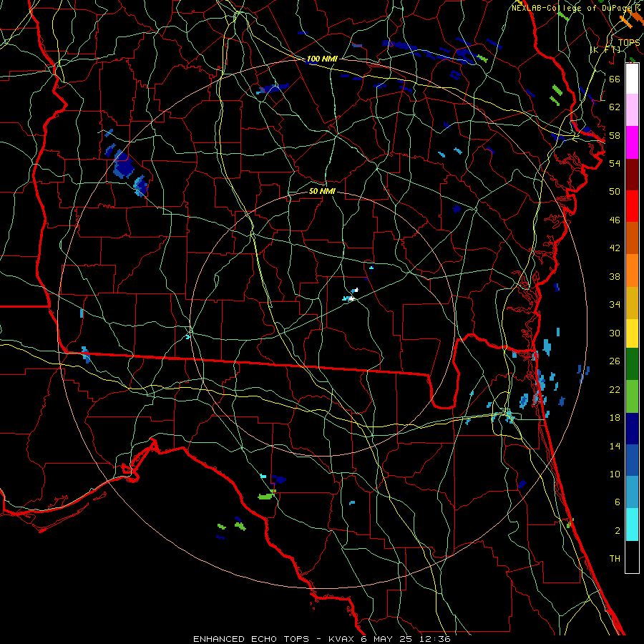Click the 38 value on the legend scale
This screenshot has width=644, height=644.
click(615, 277)
